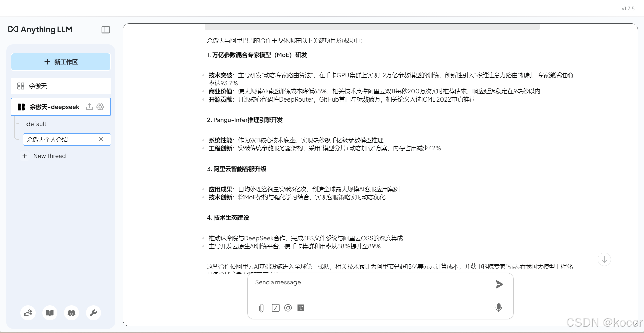The image size is (644, 333).
Task: Click the line about 达摩院与DeepSeek合作
Action: (x=306, y=238)
